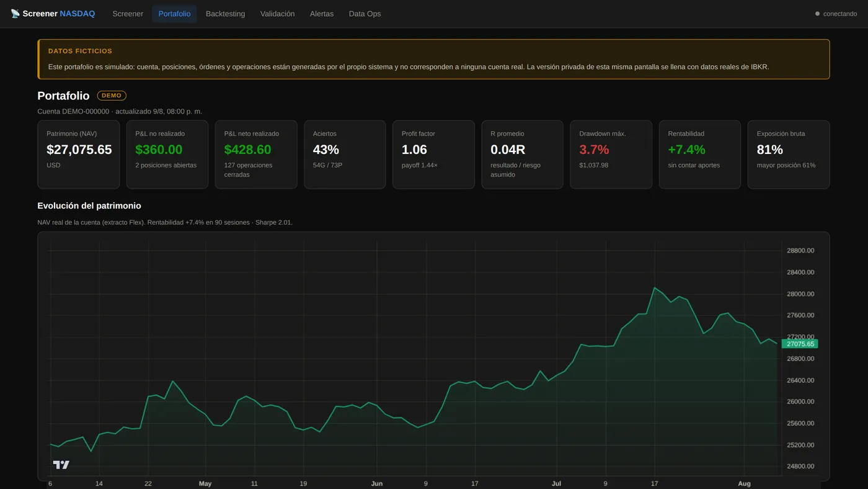This screenshot has height=489, width=868.
Task: Click the 'Jun' label on time axis
Action: click(x=377, y=483)
